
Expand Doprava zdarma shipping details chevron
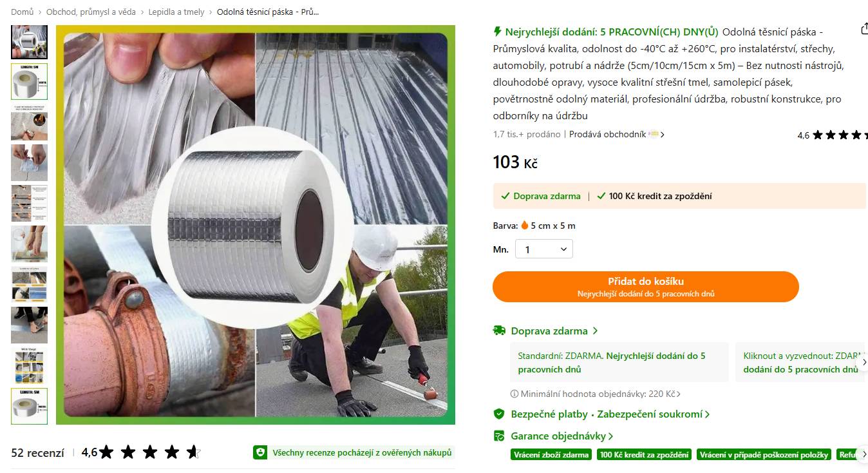click(x=595, y=331)
